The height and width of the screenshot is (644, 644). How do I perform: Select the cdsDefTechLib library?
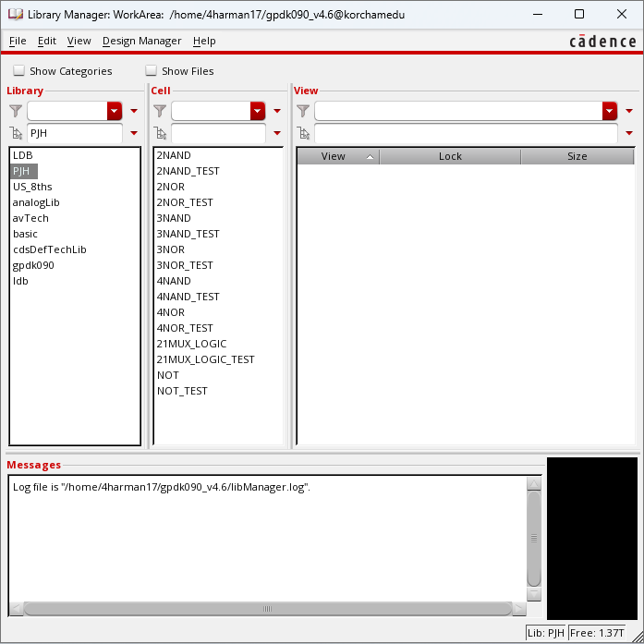pos(50,249)
